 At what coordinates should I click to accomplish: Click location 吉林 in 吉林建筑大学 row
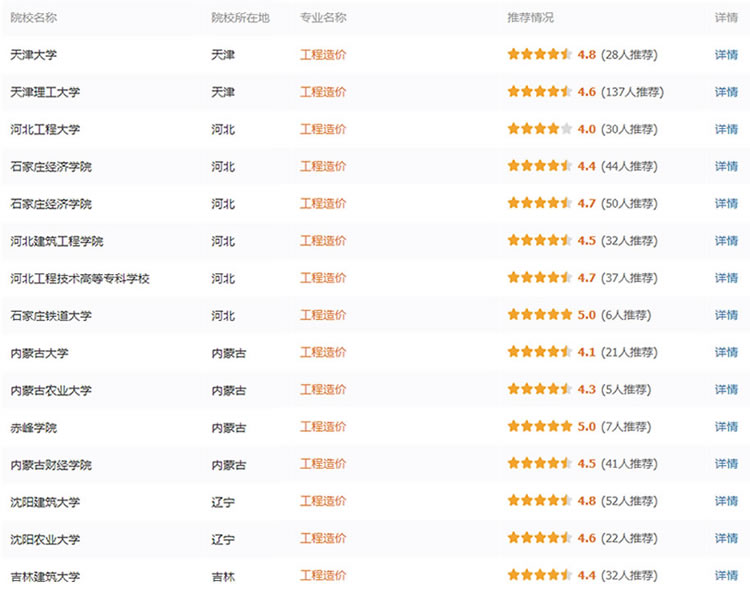tap(223, 577)
